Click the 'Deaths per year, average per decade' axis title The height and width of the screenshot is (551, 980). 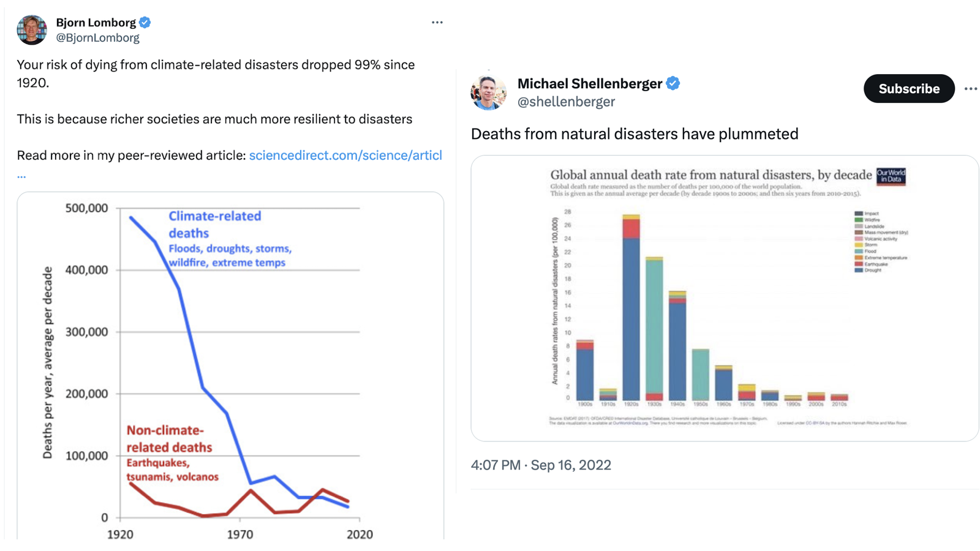point(47,363)
